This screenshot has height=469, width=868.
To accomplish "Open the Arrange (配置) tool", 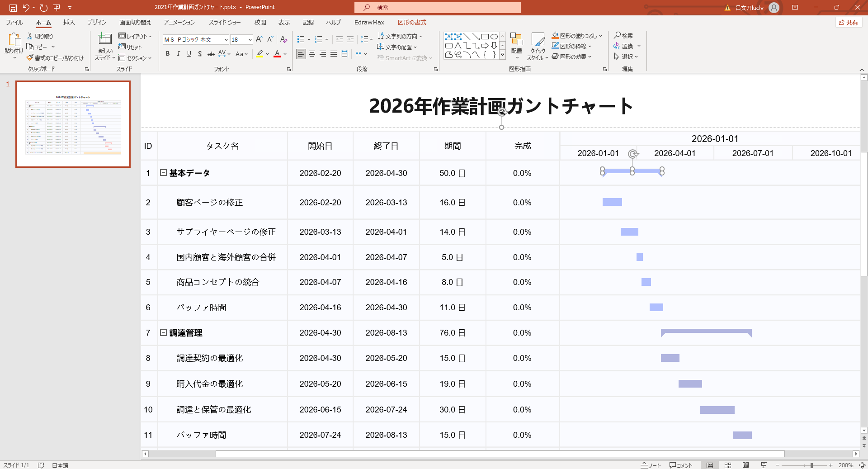I will click(516, 45).
